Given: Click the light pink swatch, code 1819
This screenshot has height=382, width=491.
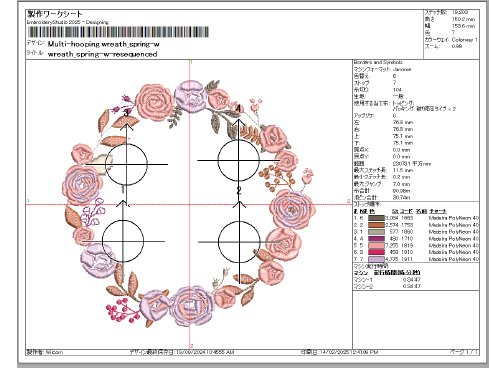Looking at the screenshot, I should point(376,245).
